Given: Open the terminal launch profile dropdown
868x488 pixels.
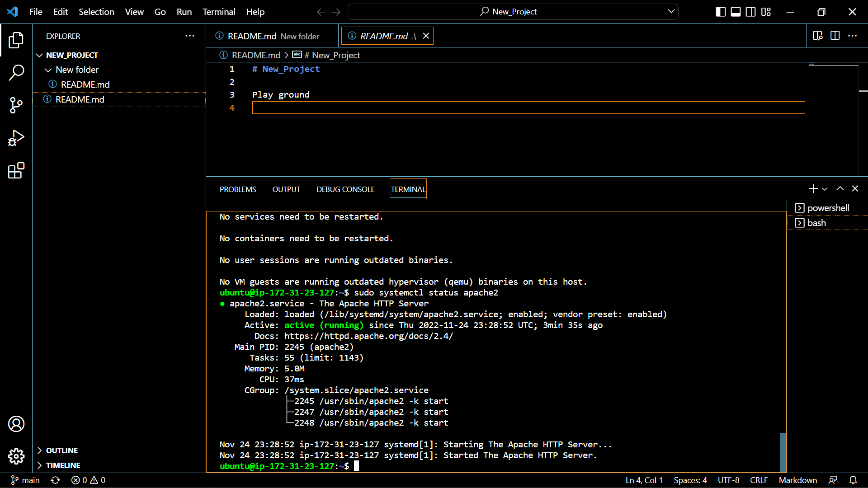Looking at the screenshot, I should (x=825, y=188).
